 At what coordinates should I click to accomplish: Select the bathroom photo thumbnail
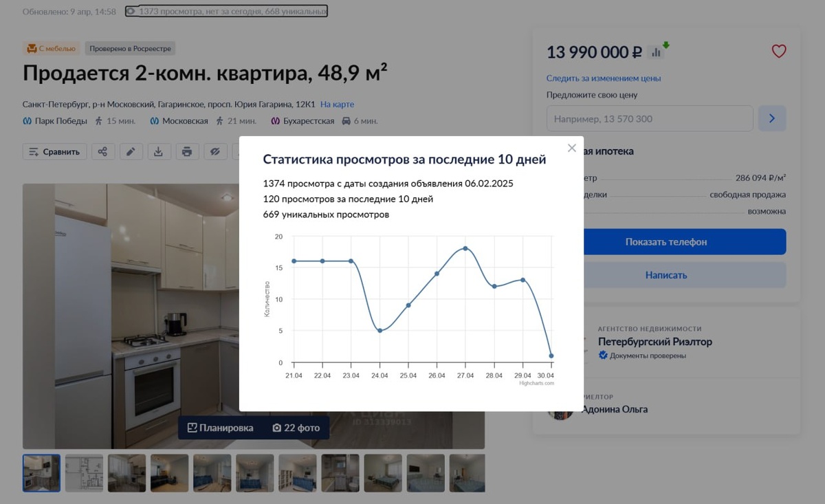tap(340, 473)
